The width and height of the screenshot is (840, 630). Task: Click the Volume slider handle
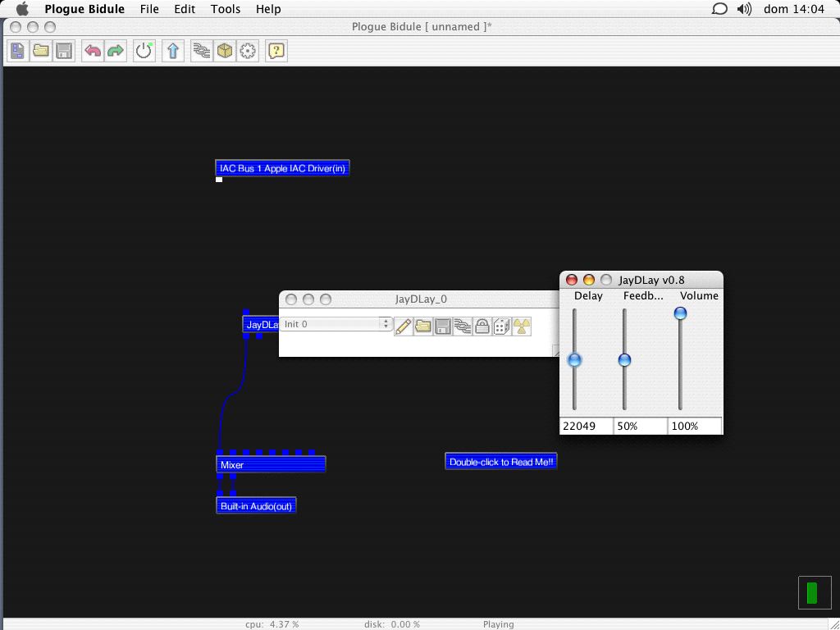point(680,313)
